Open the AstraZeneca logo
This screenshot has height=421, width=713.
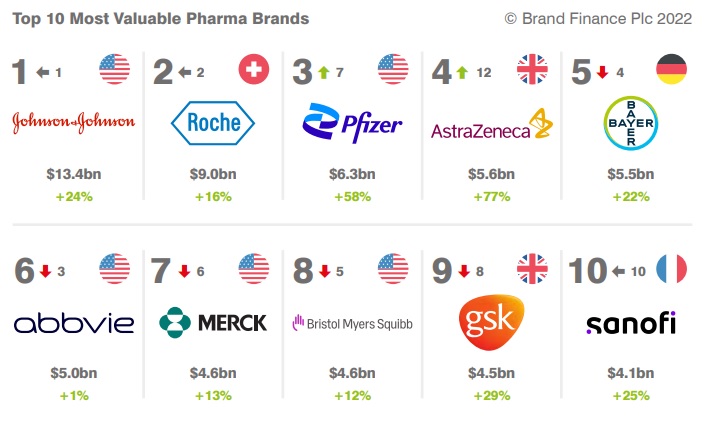(x=492, y=124)
